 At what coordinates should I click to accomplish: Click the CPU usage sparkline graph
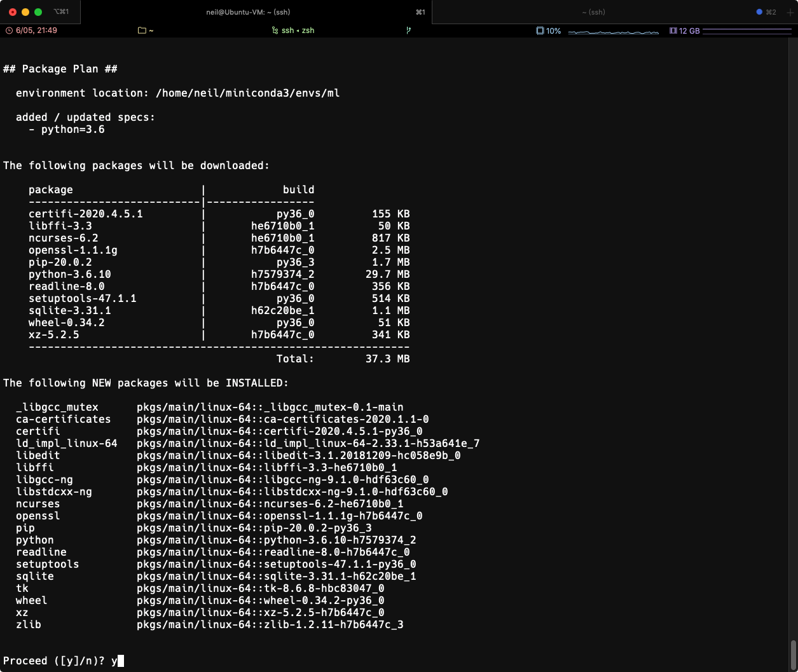point(613,31)
